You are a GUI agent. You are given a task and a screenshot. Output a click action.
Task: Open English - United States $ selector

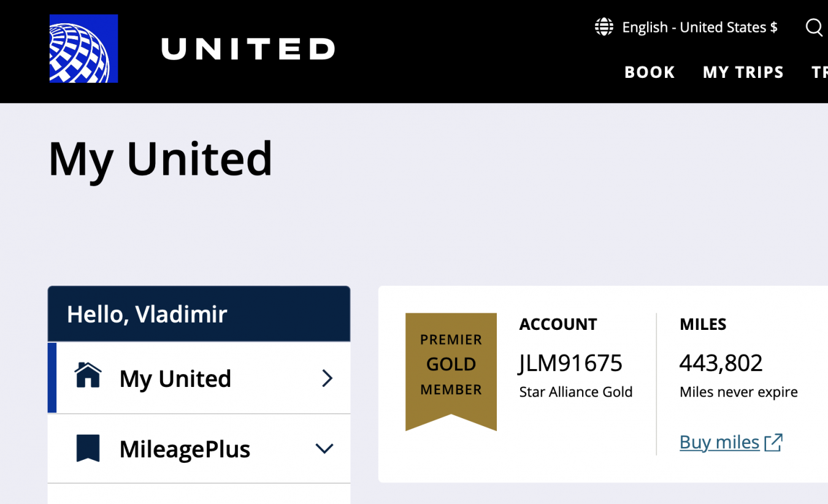click(699, 27)
